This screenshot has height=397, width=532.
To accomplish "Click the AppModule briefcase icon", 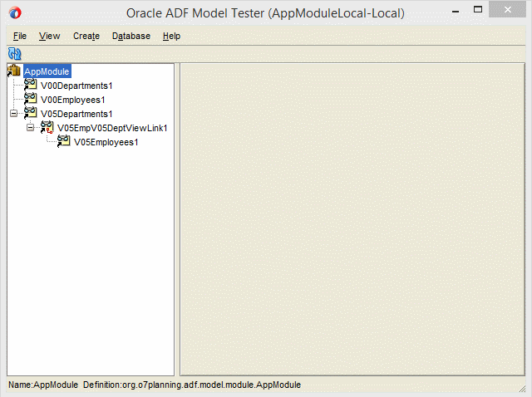I will click(x=14, y=71).
